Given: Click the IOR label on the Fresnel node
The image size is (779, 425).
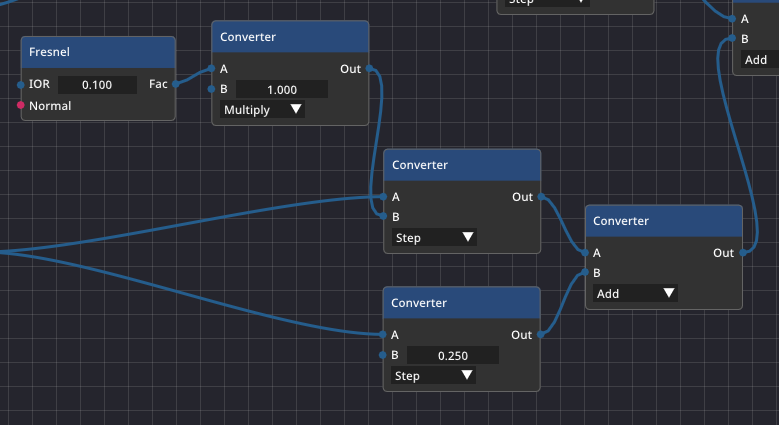Looking at the screenshot, I should pos(39,84).
